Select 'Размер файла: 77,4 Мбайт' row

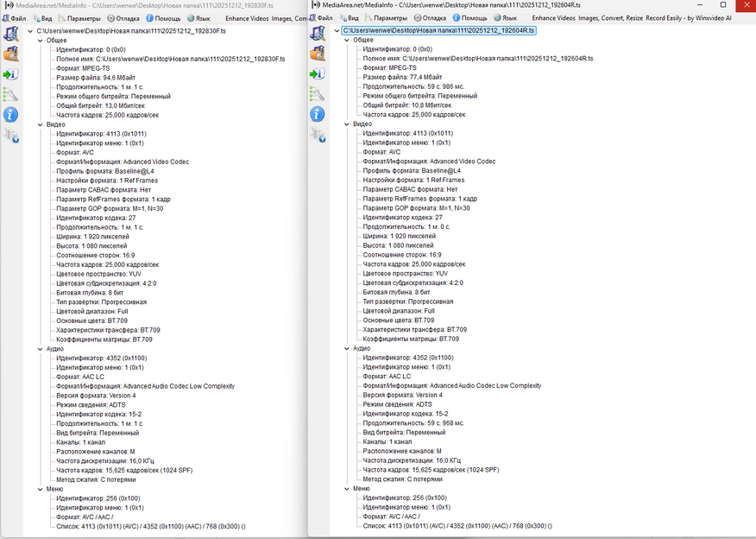[402, 77]
